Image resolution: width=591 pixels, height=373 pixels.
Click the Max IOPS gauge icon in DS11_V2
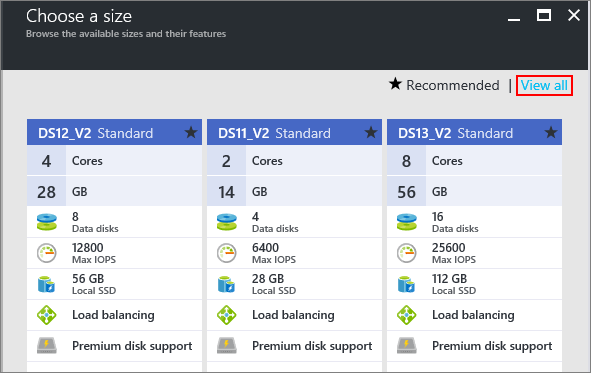click(227, 253)
